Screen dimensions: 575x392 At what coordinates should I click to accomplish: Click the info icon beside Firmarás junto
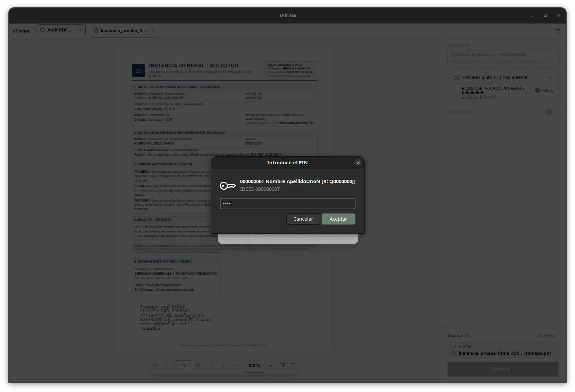(x=456, y=77)
